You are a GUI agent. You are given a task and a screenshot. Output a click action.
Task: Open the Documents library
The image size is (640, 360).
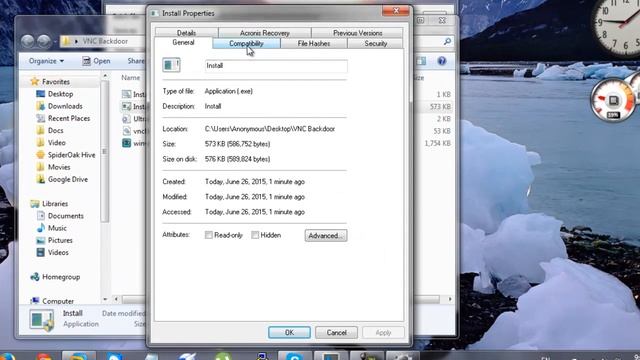point(65,216)
